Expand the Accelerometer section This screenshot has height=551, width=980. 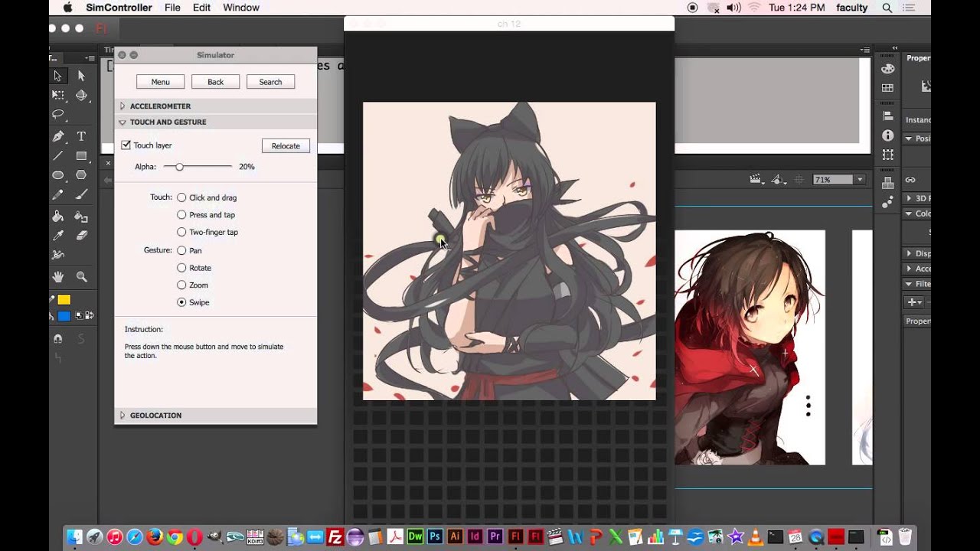click(x=122, y=106)
